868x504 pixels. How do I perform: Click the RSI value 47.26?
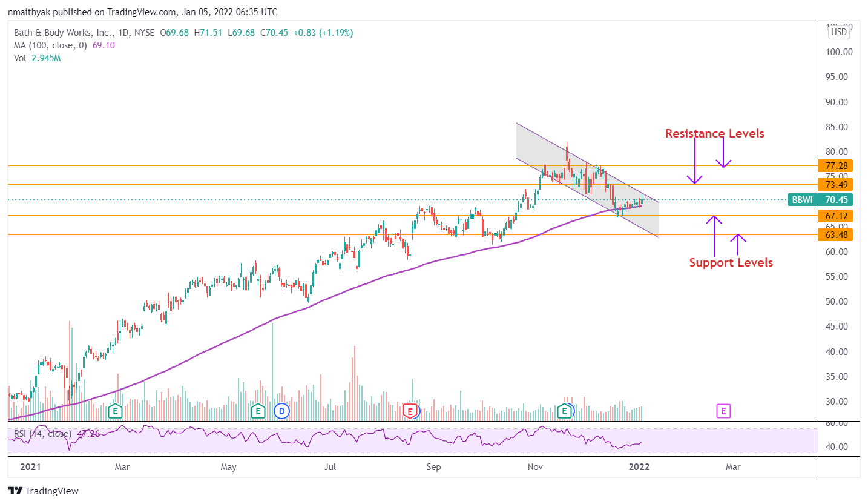88,434
